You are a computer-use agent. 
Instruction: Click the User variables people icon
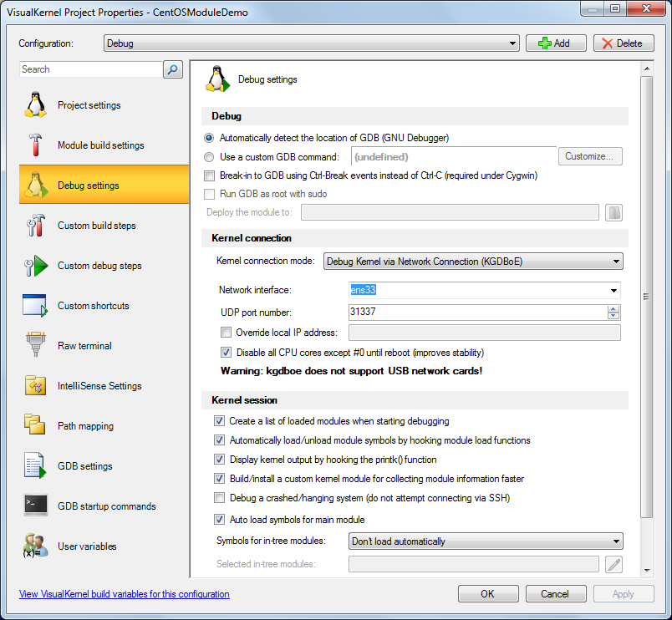[35, 546]
